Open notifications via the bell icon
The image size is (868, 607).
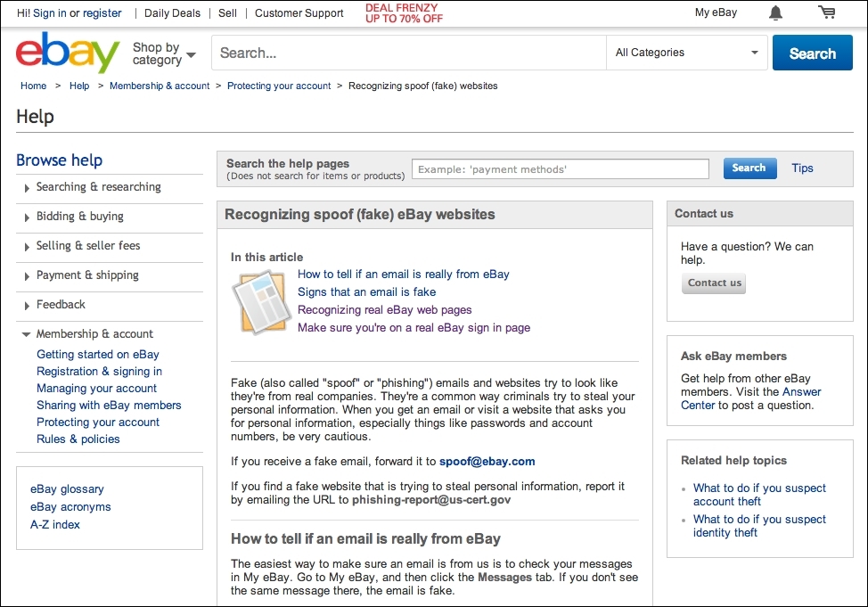(774, 12)
